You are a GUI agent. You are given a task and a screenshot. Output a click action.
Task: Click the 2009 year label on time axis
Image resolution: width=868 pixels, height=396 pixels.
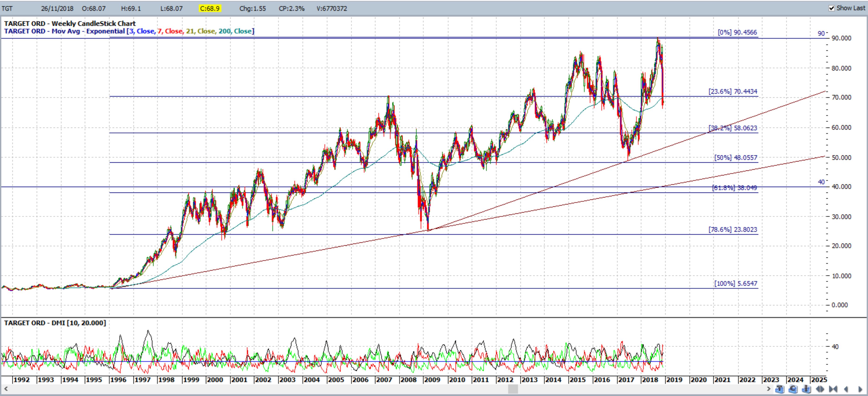pos(432,380)
